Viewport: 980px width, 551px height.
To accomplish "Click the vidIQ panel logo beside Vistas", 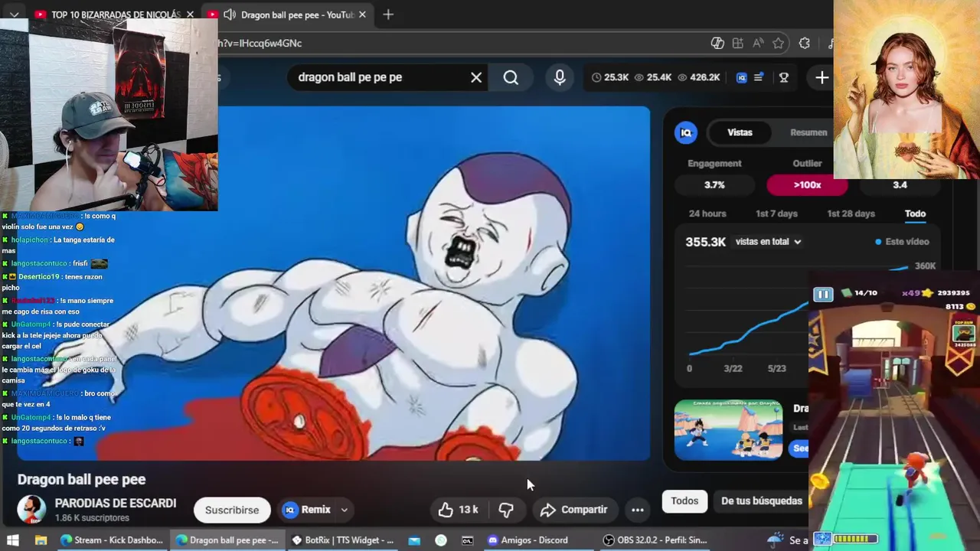I will click(686, 132).
